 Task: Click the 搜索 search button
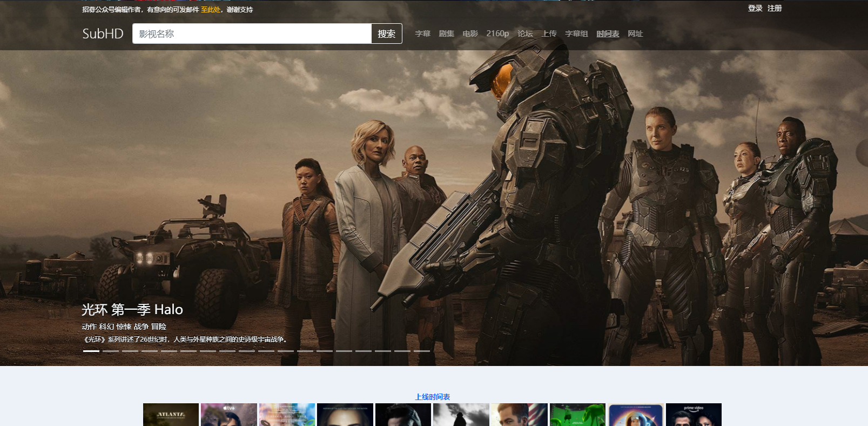(387, 34)
